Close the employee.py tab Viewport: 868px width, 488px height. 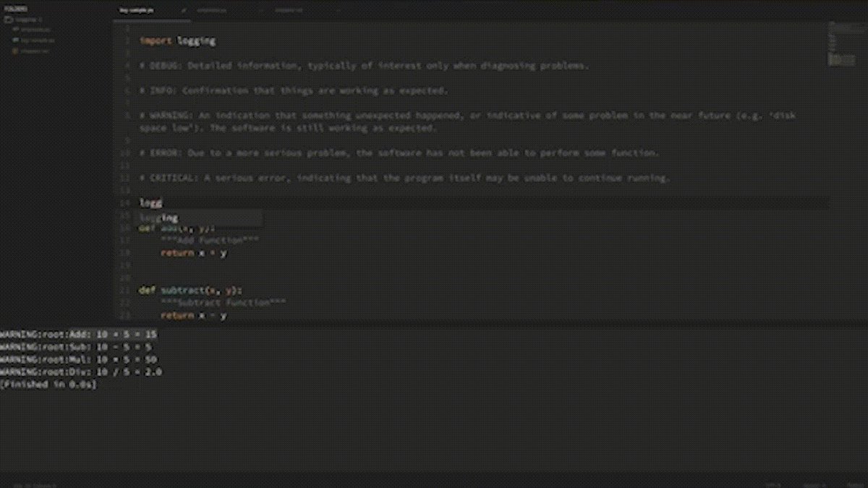click(x=260, y=11)
